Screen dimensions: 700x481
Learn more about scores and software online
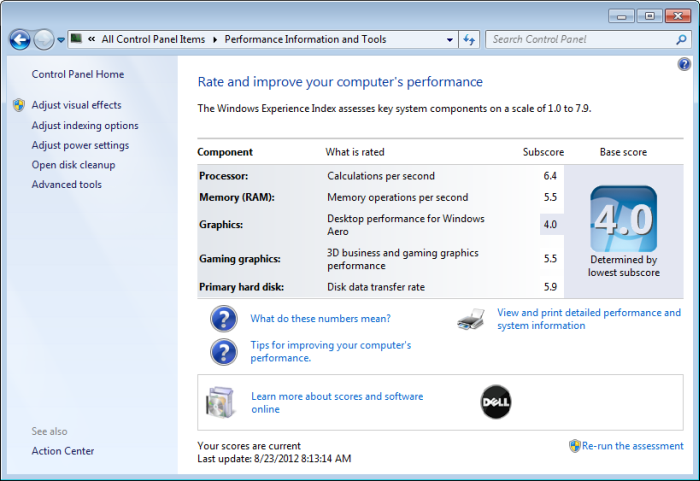click(337, 402)
